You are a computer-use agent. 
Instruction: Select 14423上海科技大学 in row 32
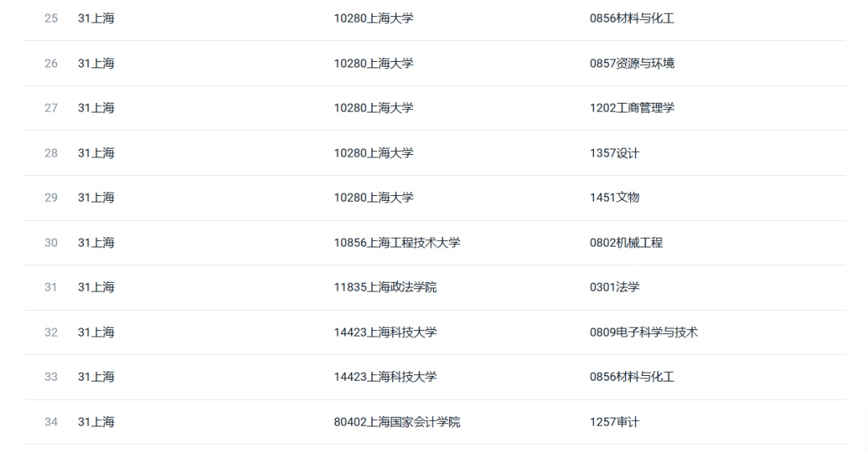[385, 333]
